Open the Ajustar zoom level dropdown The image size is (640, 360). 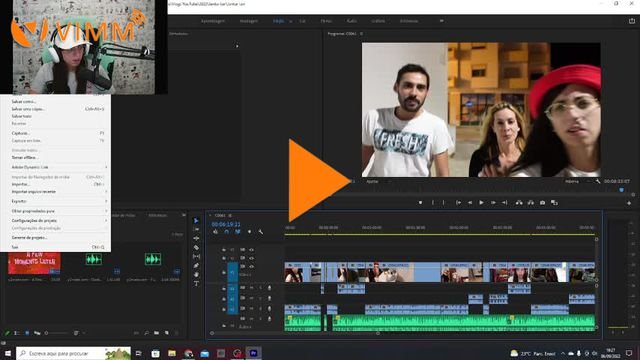coord(378,181)
